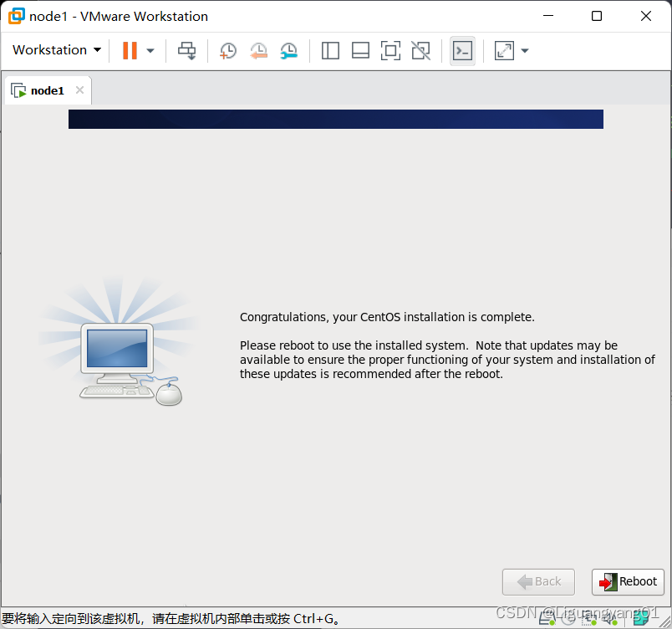
Task: Expand the power options dropdown arrow
Action: point(150,50)
